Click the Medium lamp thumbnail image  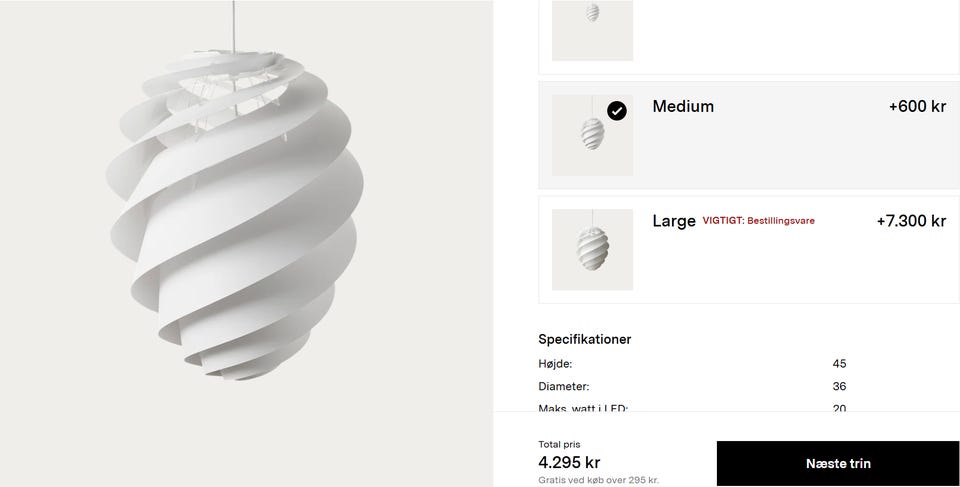point(592,135)
